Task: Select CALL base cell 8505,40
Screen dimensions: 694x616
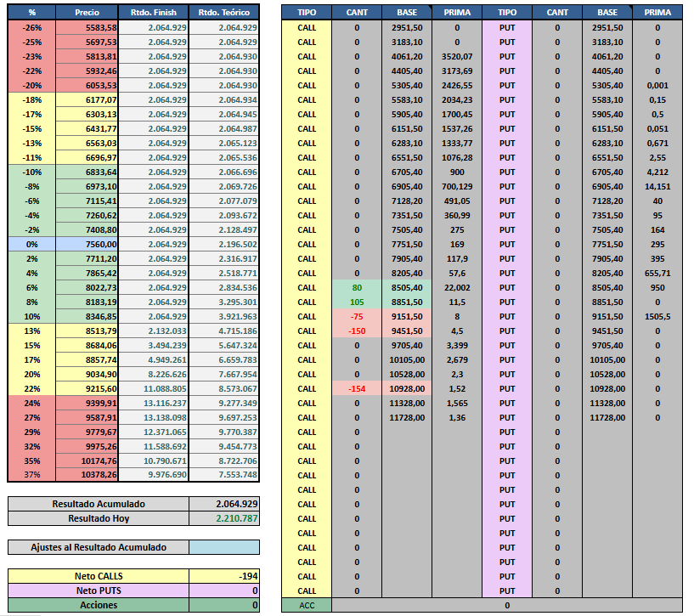Action: tap(407, 288)
